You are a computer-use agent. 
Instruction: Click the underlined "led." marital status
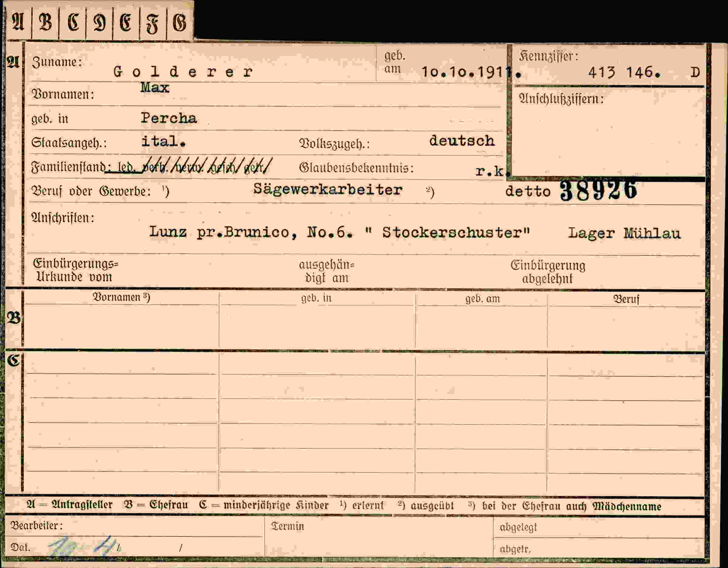[126, 168]
